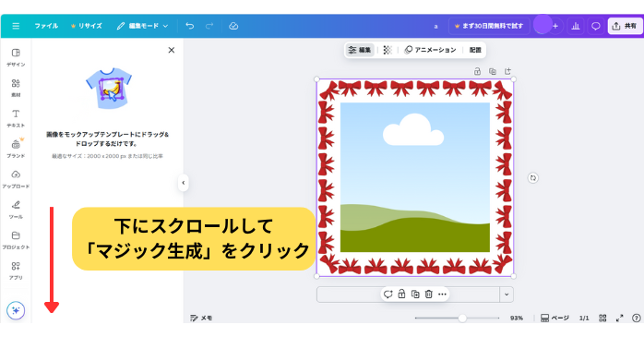Open more options ellipsis in floating toolbar
The width and height of the screenshot is (644, 337).
click(442, 294)
